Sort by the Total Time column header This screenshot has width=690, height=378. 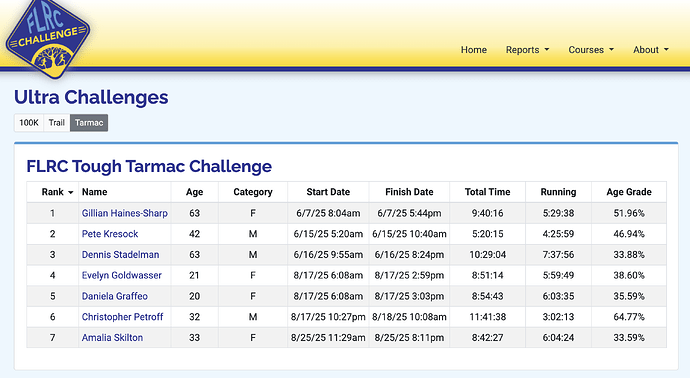coord(488,192)
